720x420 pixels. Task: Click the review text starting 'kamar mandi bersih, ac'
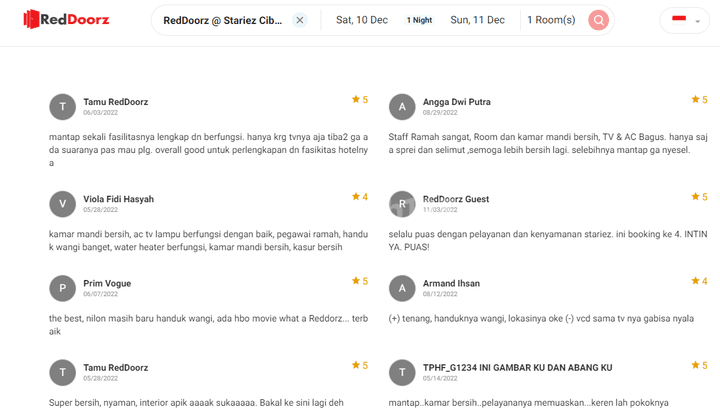click(208, 241)
